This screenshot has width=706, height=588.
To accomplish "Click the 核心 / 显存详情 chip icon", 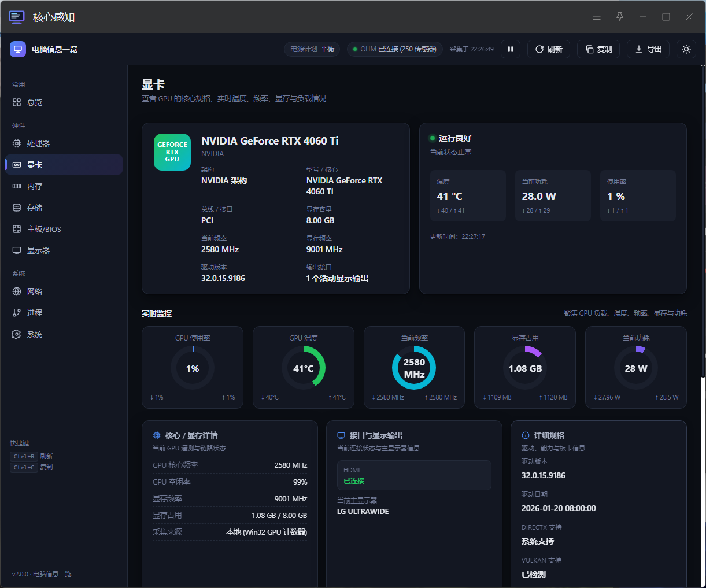I will pos(156,435).
